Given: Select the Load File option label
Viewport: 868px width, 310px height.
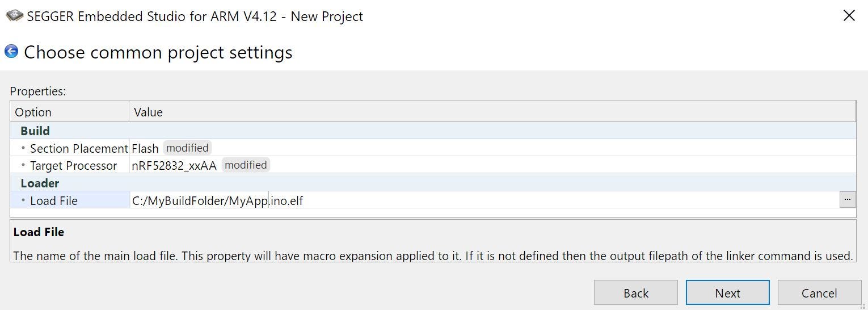Looking at the screenshot, I should click(53, 200).
